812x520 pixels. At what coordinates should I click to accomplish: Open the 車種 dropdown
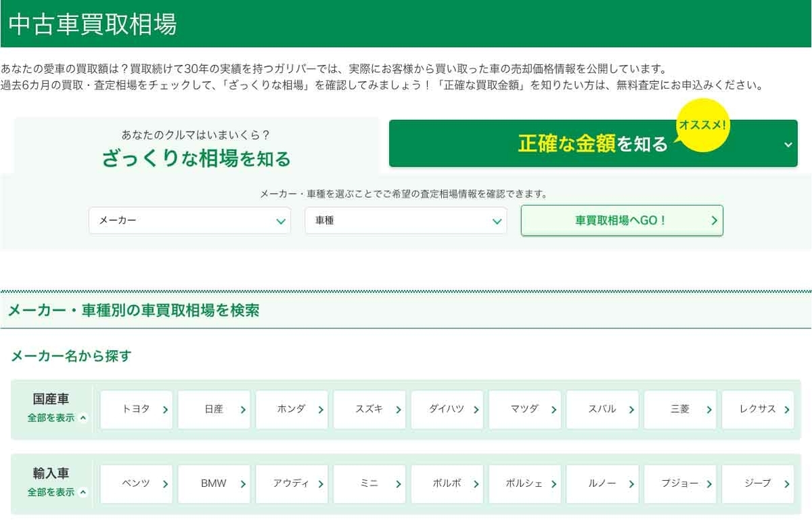point(406,221)
